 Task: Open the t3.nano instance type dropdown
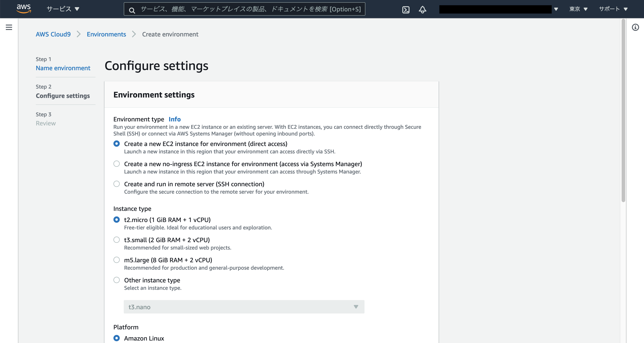pos(244,307)
